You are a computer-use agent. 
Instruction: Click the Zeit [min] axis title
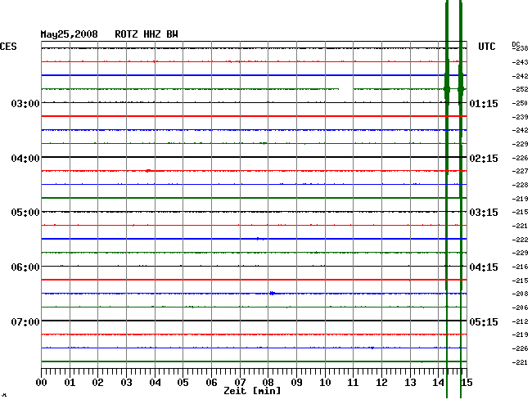click(x=252, y=391)
